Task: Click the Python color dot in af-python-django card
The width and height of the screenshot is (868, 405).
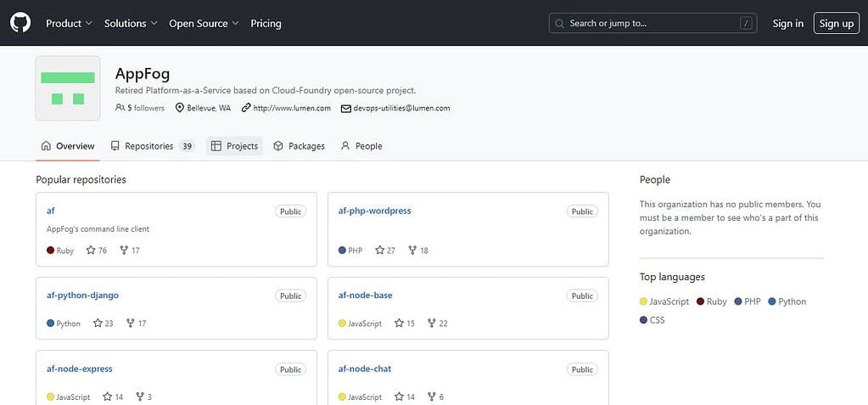Action: pyautogui.click(x=50, y=323)
